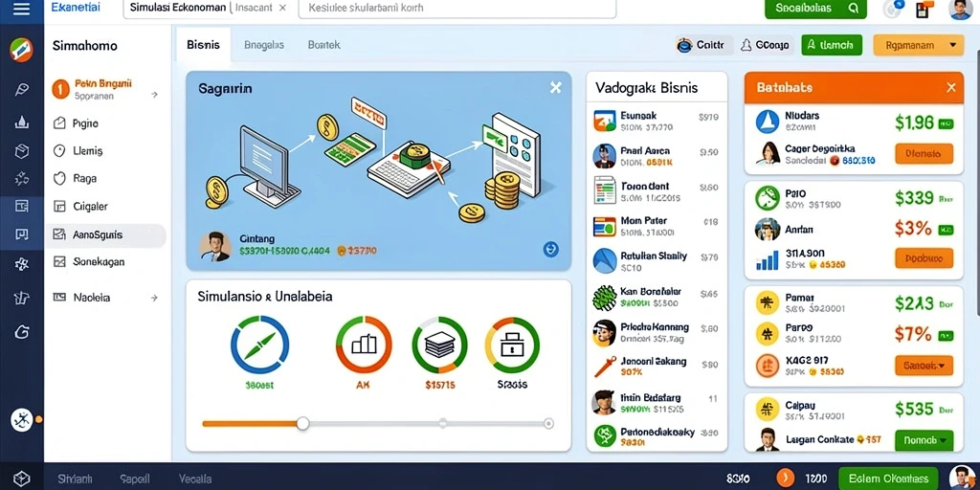Switch to the Bisnis tab
Screen dimensions: 980x490
coord(203,45)
